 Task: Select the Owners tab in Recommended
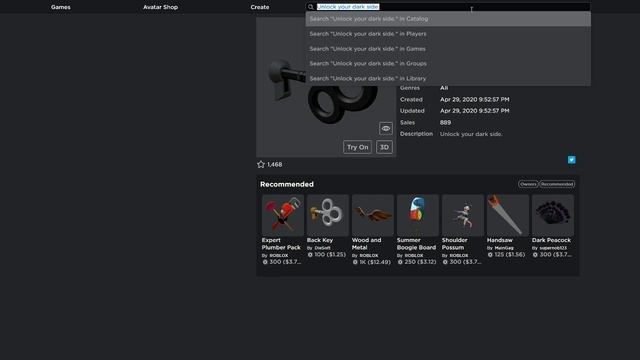click(x=528, y=184)
